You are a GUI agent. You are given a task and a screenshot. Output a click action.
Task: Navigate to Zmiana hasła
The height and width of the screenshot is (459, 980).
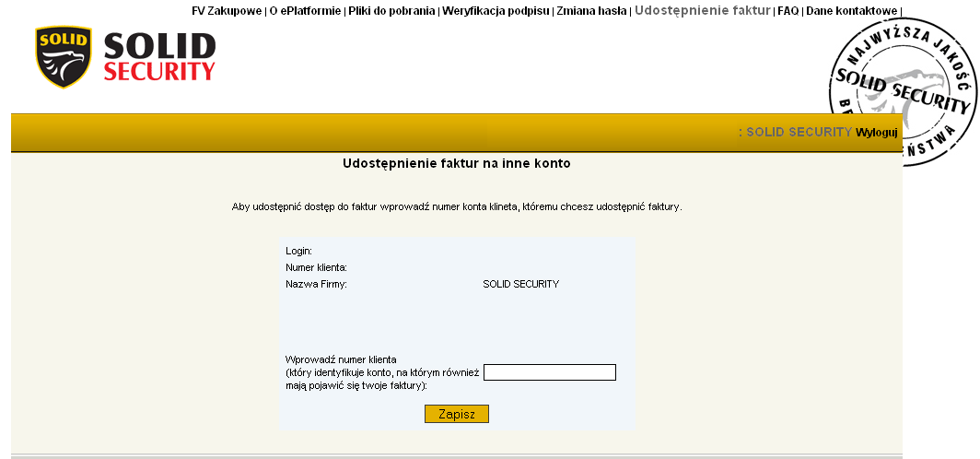coord(591,11)
